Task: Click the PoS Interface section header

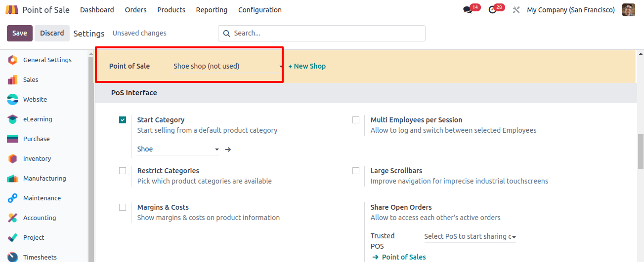Action: (134, 93)
